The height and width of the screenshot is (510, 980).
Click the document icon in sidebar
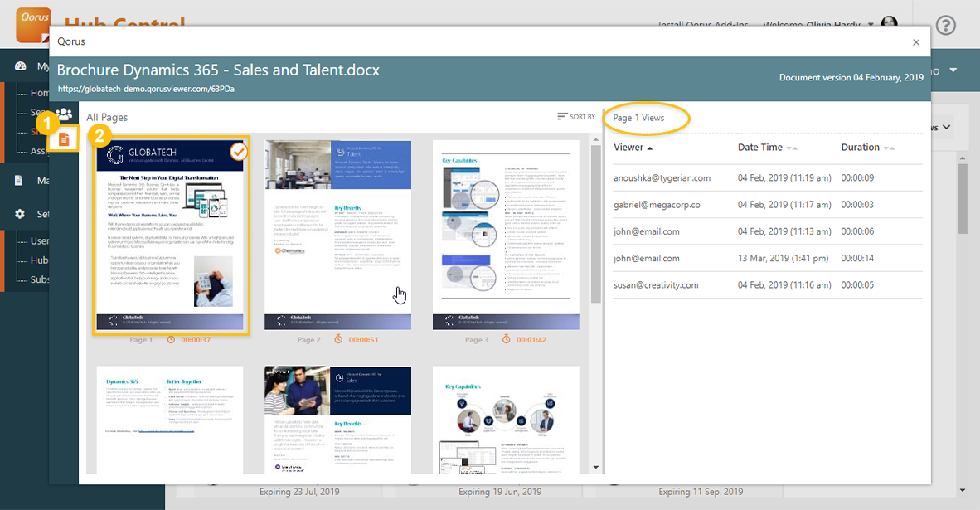(19, 180)
